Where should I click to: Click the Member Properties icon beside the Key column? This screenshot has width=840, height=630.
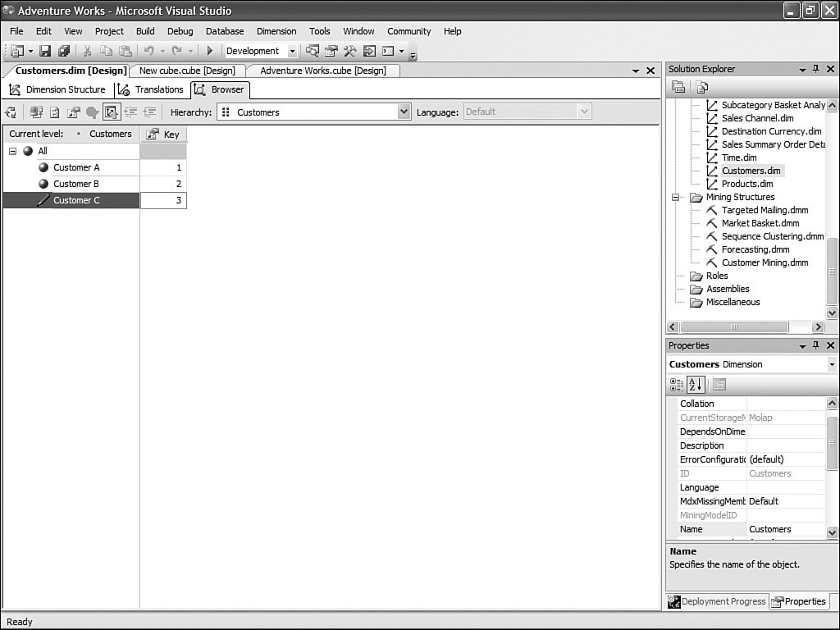(153, 134)
